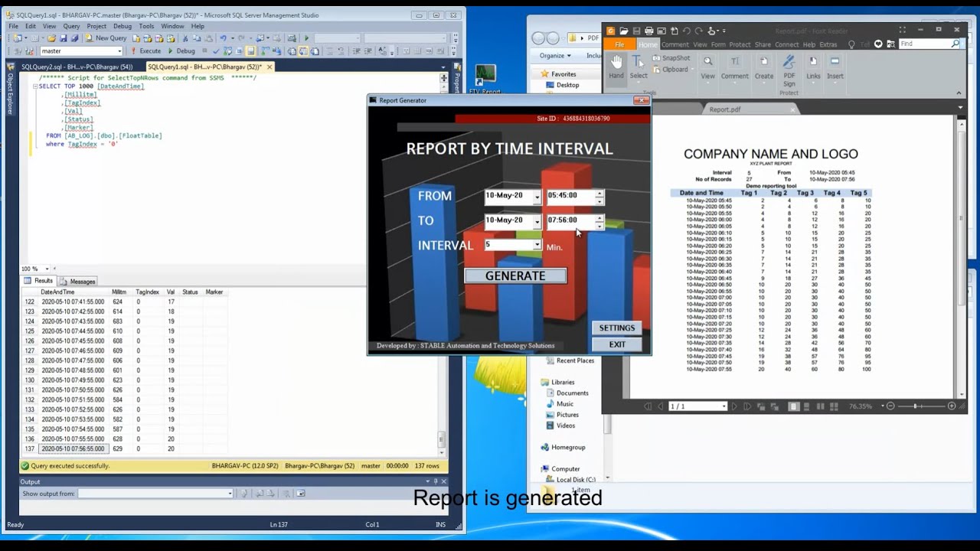Click the Execute button in SSMS toolbar
This screenshot has width=980, height=551.
coord(145,51)
